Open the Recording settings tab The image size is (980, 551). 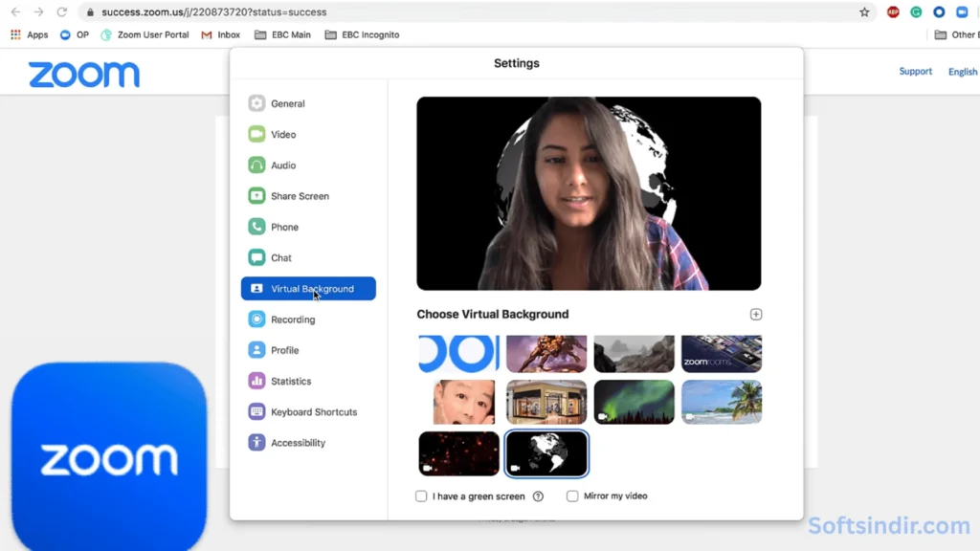[293, 320]
